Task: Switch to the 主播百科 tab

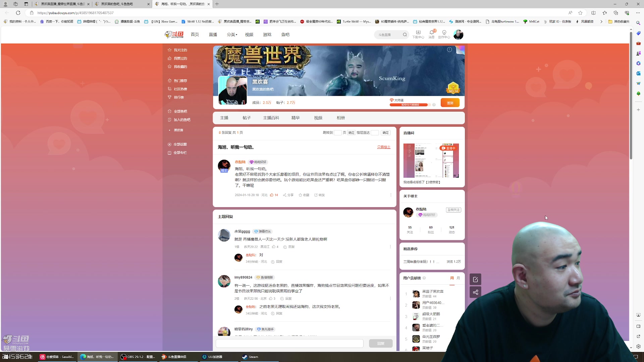Action: click(x=271, y=118)
